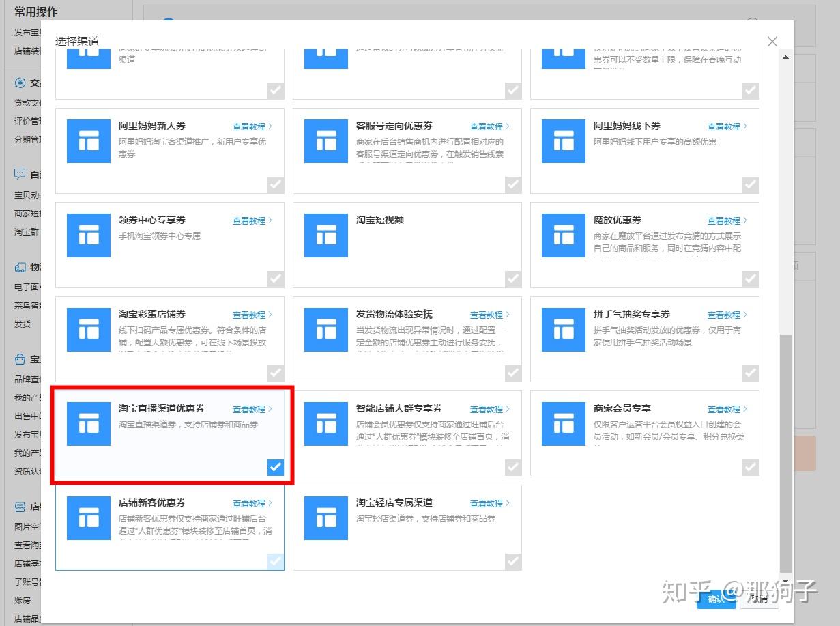Image resolution: width=840 pixels, height=626 pixels.
Task: Click the 淘宝轻店专属渠道 icon
Action: pos(326,518)
